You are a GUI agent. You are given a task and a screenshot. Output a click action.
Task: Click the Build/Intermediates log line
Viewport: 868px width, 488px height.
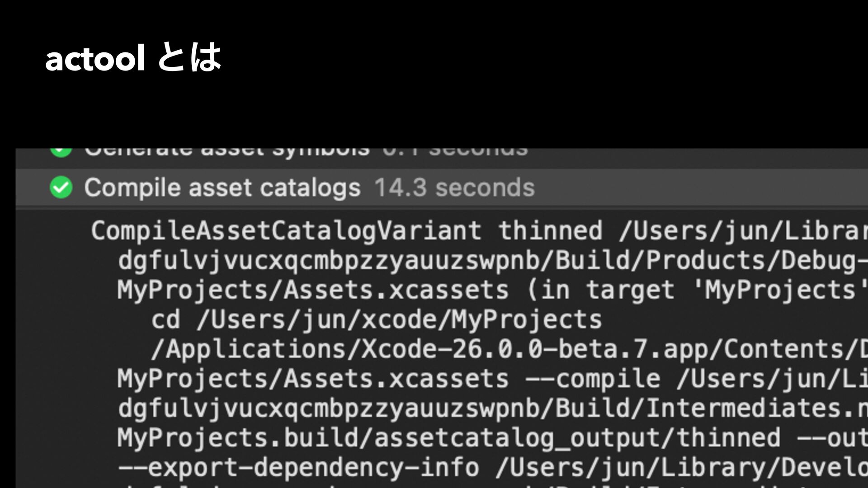[x=493, y=408]
